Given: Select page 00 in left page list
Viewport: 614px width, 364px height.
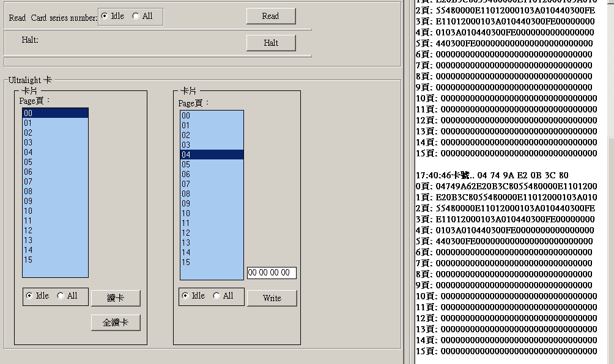Looking at the screenshot, I should (x=55, y=113).
